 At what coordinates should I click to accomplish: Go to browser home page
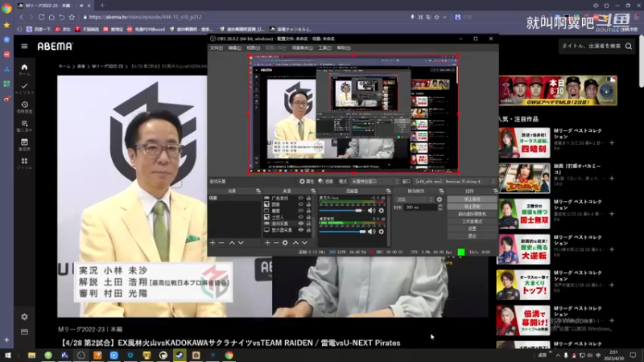pyautogui.click(x=52, y=17)
